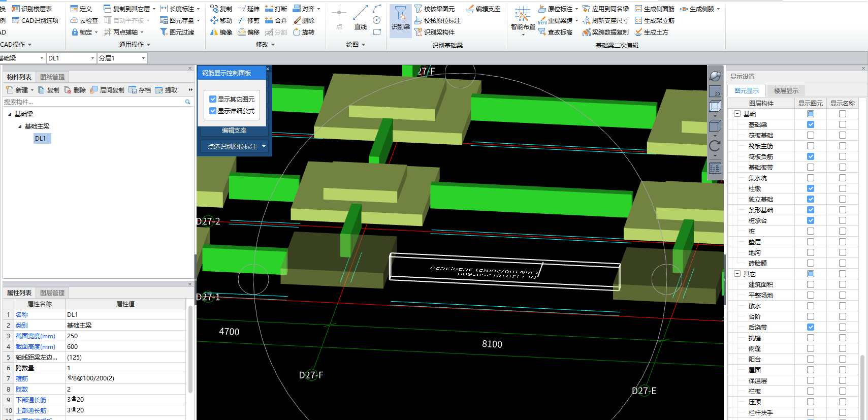Uncheck 后浇带 show-element checkbox
This screenshot has height=420, width=868.
point(811,327)
